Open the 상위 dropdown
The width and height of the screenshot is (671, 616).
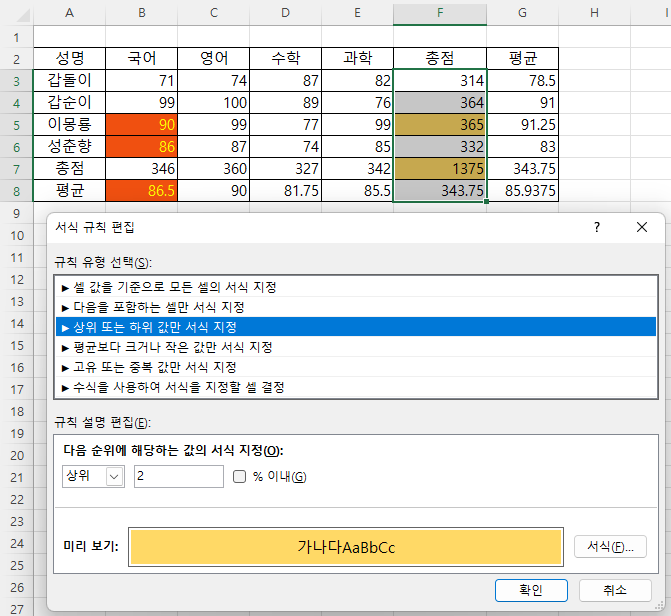click(114, 476)
